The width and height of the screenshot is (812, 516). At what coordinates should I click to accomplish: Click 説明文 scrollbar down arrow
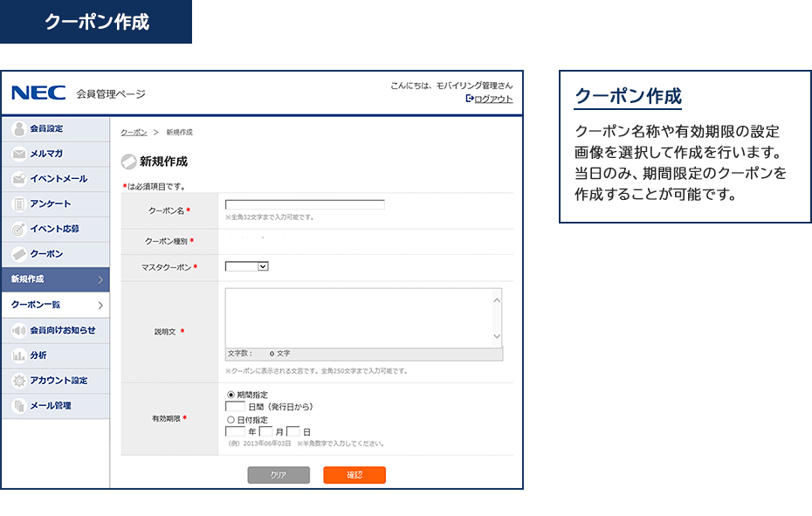(497, 336)
